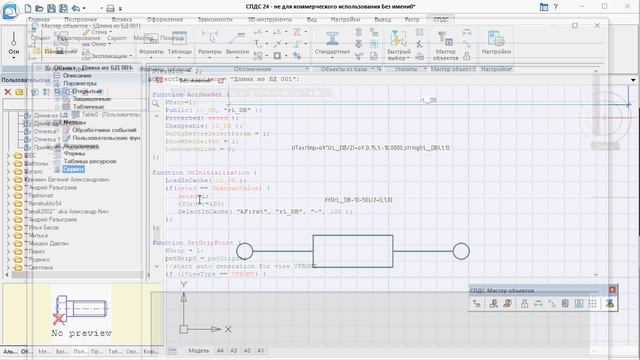Create a new document from quick access
640x360 pixels.
click(x=28, y=8)
